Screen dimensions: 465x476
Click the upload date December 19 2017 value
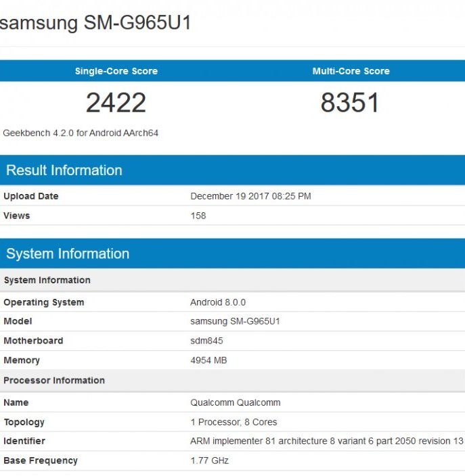coord(250,196)
